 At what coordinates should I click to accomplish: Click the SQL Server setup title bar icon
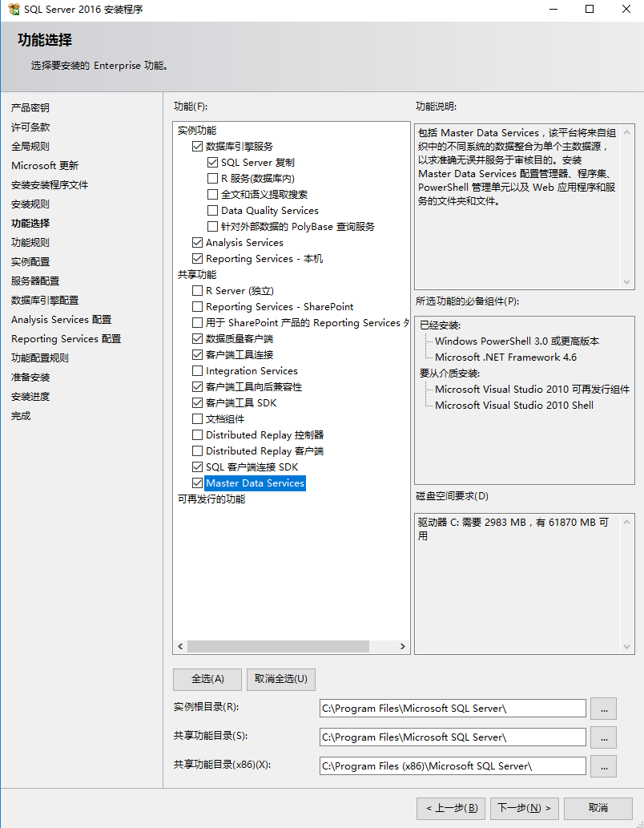(14, 9)
